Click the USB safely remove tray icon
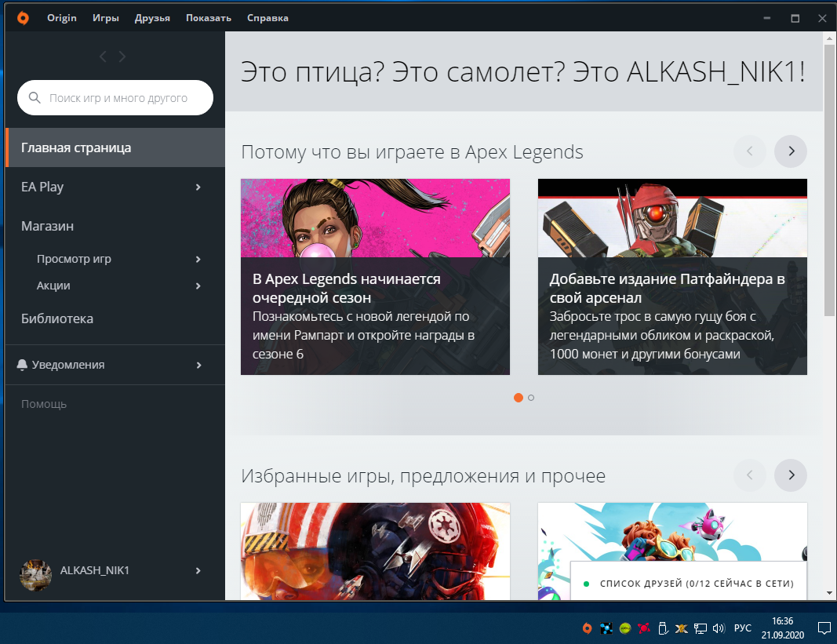 pyautogui.click(x=662, y=628)
